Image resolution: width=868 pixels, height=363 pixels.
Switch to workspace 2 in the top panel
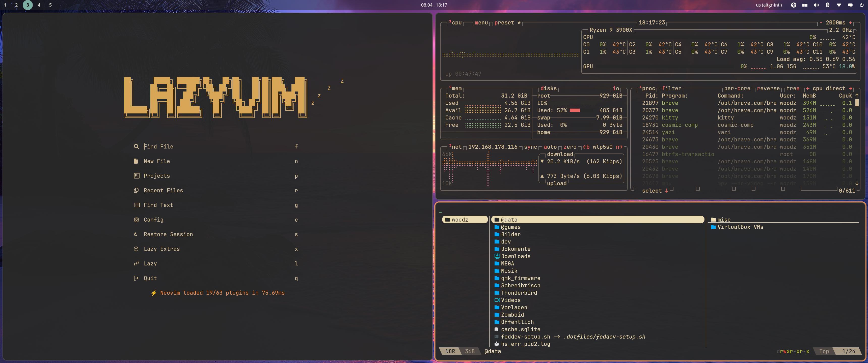[16, 5]
